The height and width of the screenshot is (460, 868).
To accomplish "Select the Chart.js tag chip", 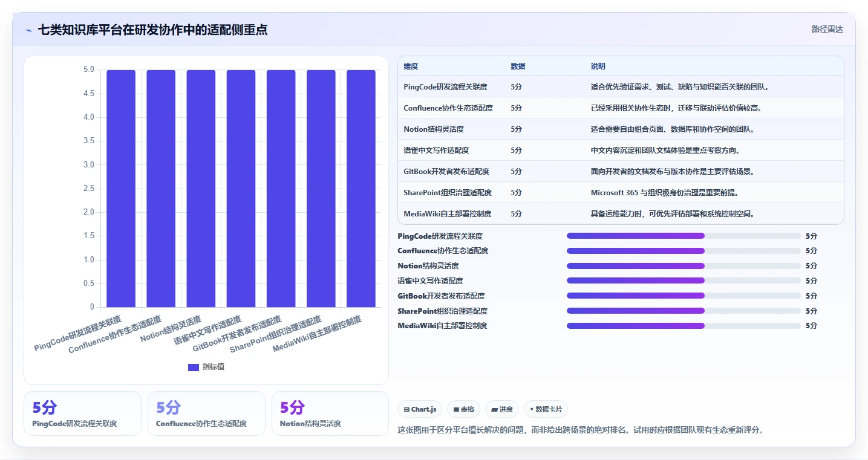I will [x=420, y=409].
